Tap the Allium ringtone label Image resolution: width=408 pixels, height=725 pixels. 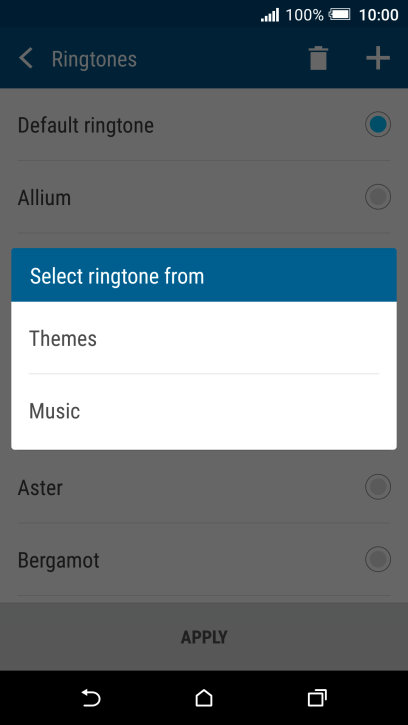[x=44, y=197]
